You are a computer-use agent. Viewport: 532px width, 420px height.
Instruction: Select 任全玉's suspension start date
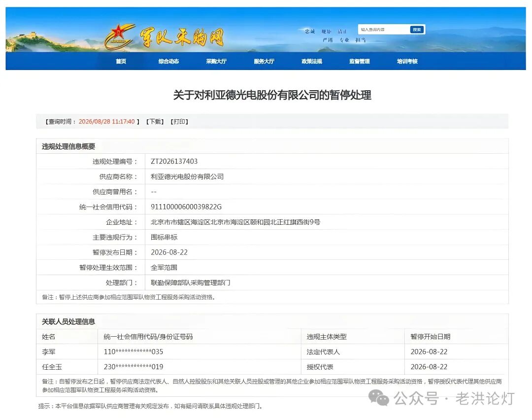click(x=429, y=367)
